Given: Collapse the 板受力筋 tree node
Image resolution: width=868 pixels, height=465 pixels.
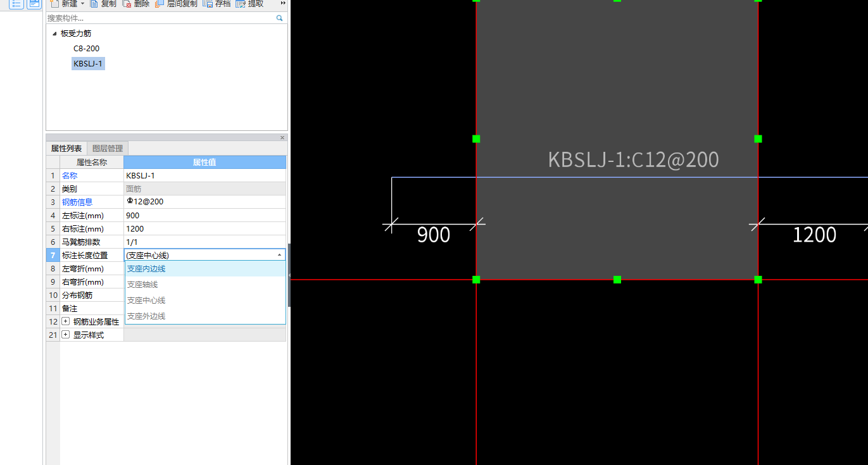Looking at the screenshot, I should pos(54,34).
